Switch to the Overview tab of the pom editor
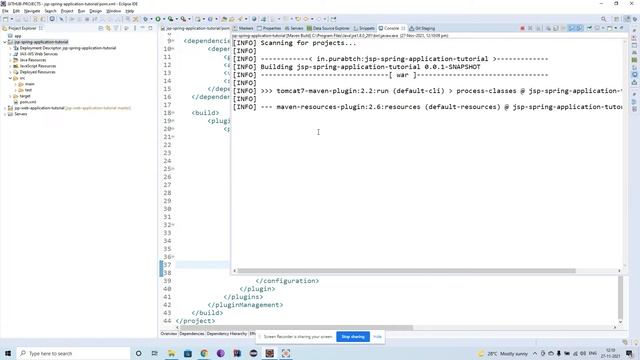 169,334
